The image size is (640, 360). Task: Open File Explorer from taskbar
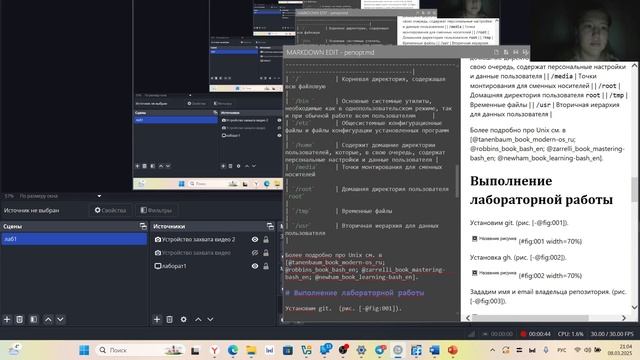tap(251, 350)
